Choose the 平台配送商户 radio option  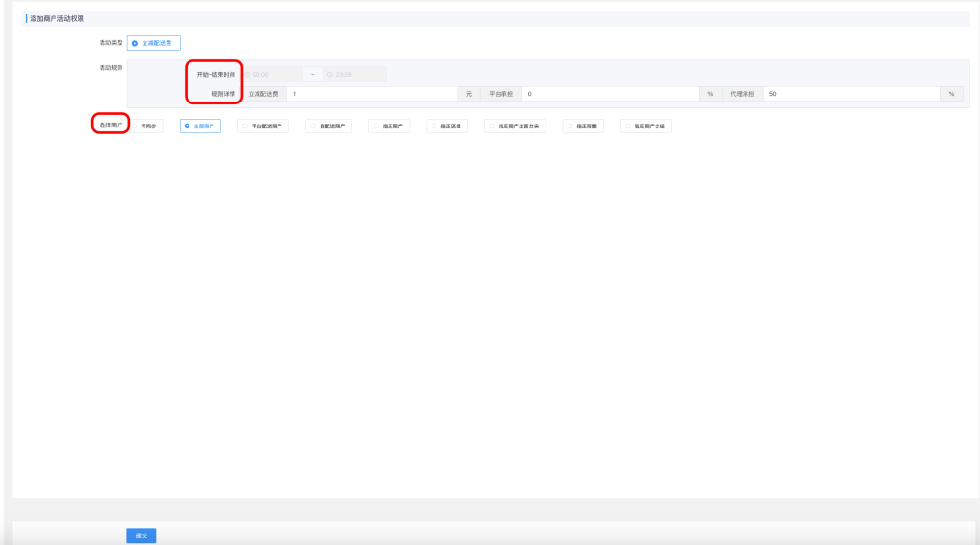click(x=263, y=125)
